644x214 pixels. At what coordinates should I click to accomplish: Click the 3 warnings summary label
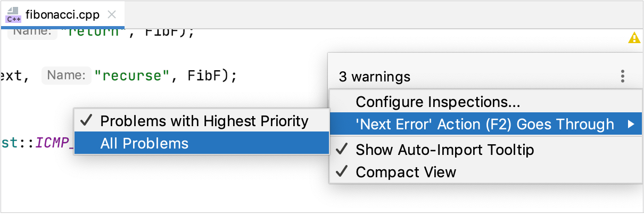375,77
